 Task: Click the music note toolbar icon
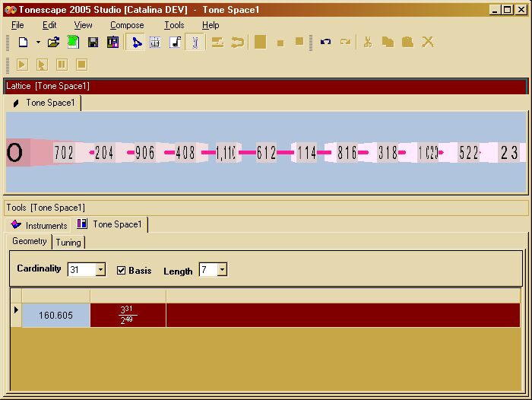tap(176, 42)
